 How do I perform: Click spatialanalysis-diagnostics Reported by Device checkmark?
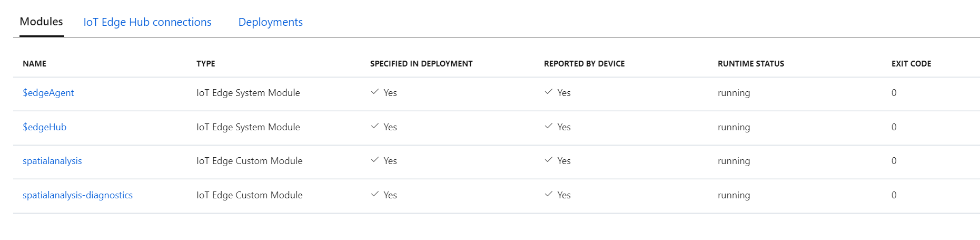549,195
